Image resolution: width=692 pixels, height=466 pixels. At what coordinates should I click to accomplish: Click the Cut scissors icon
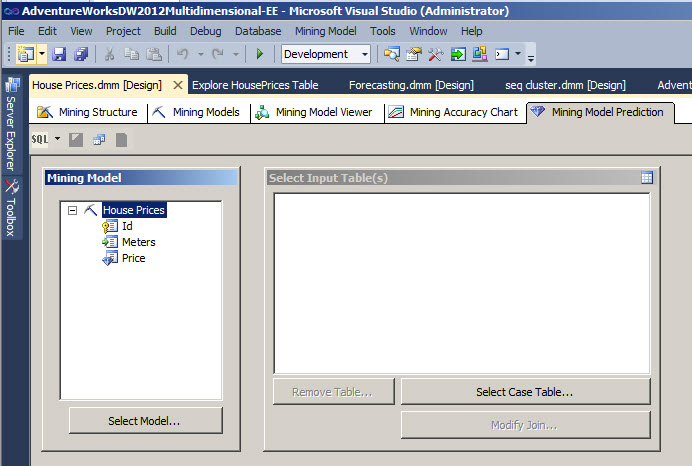click(x=109, y=54)
